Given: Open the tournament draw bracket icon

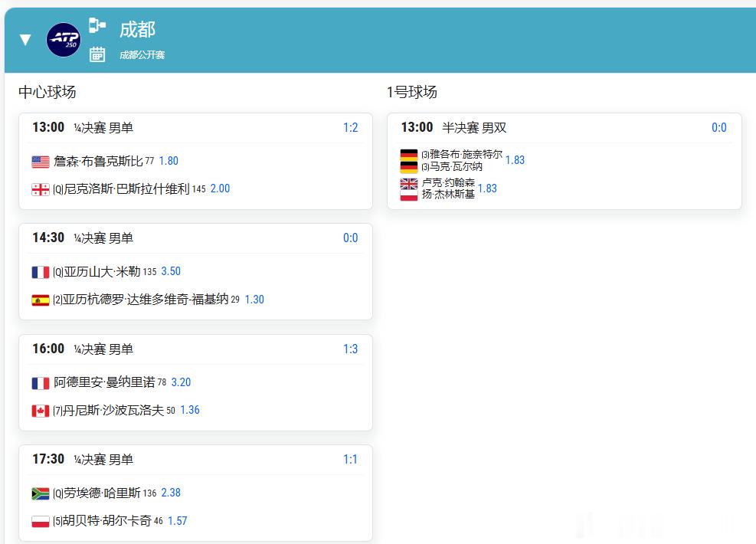Looking at the screenshot, I should tap(97, 25).
